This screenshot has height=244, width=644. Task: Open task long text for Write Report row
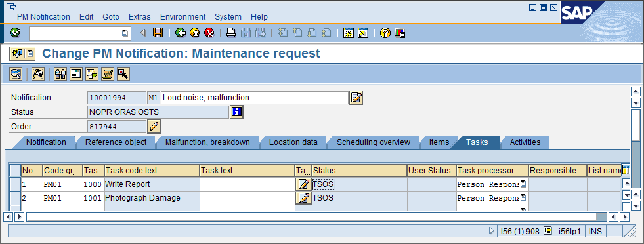(x=303, y=184)
